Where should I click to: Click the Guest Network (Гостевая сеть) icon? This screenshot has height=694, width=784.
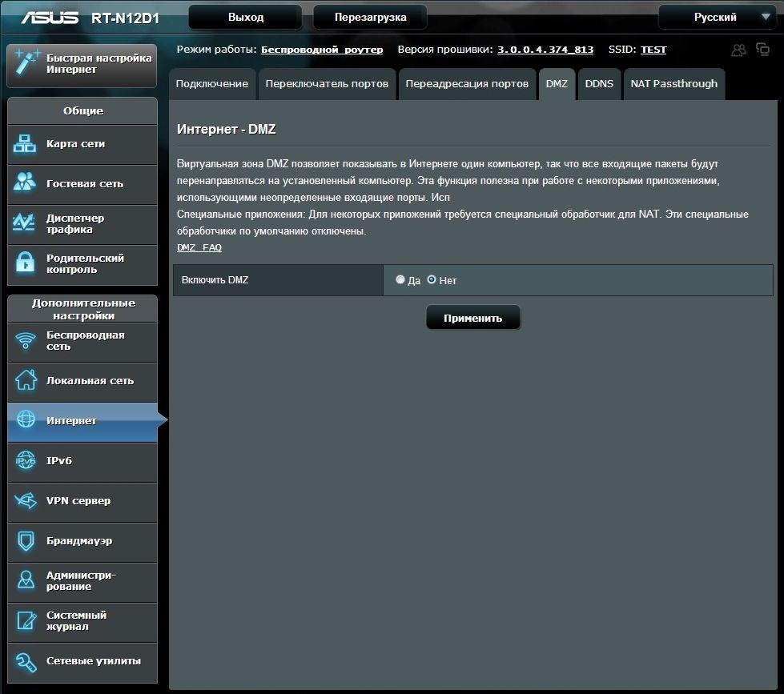click(26, 183)
